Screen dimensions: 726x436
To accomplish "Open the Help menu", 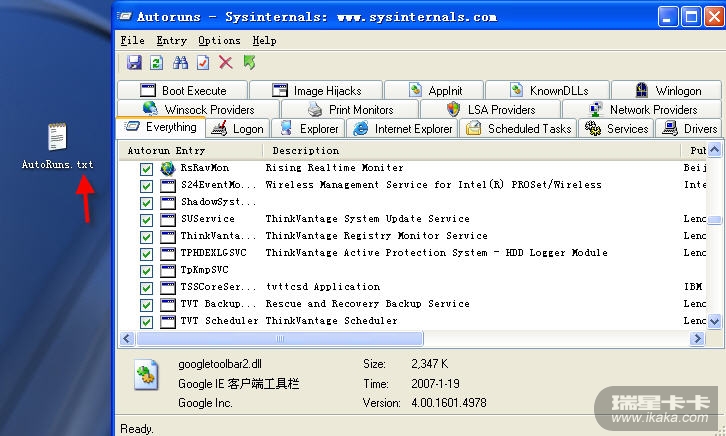I will pos(264,41).
